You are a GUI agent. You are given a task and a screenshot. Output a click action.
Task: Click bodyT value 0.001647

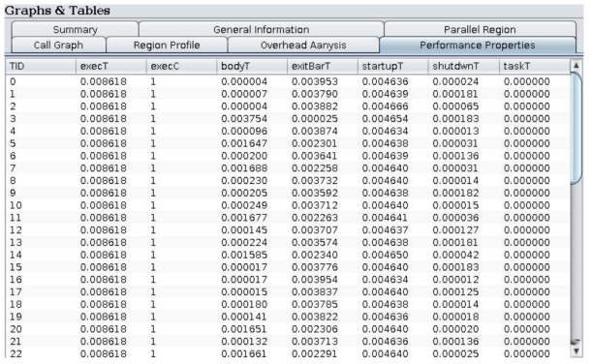tap(244, 143)
